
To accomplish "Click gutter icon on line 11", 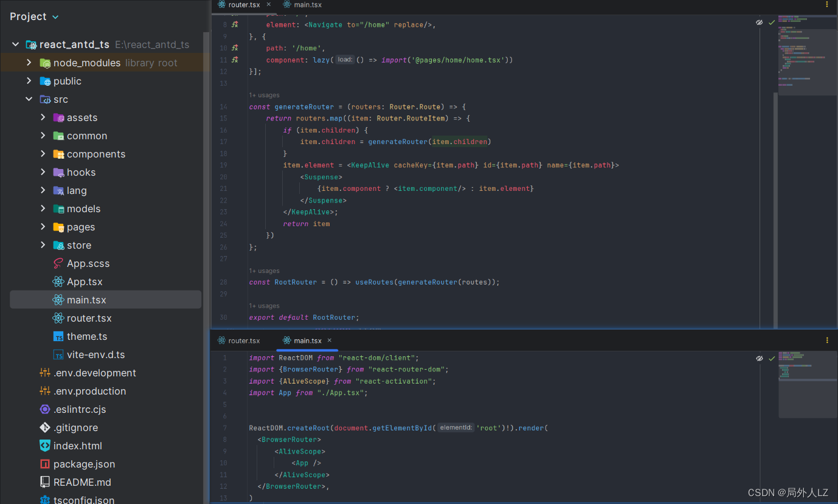I will click(x=235, y=60).
